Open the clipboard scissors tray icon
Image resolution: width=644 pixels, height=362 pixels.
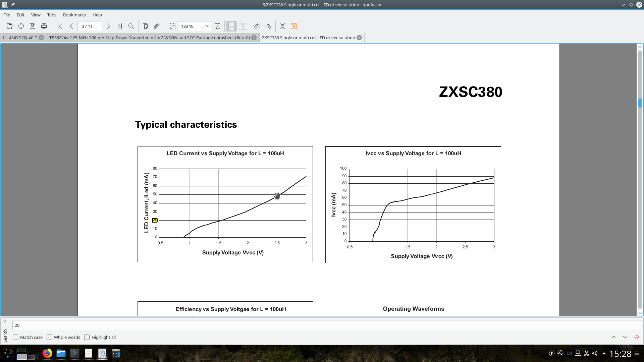(586, 353)
